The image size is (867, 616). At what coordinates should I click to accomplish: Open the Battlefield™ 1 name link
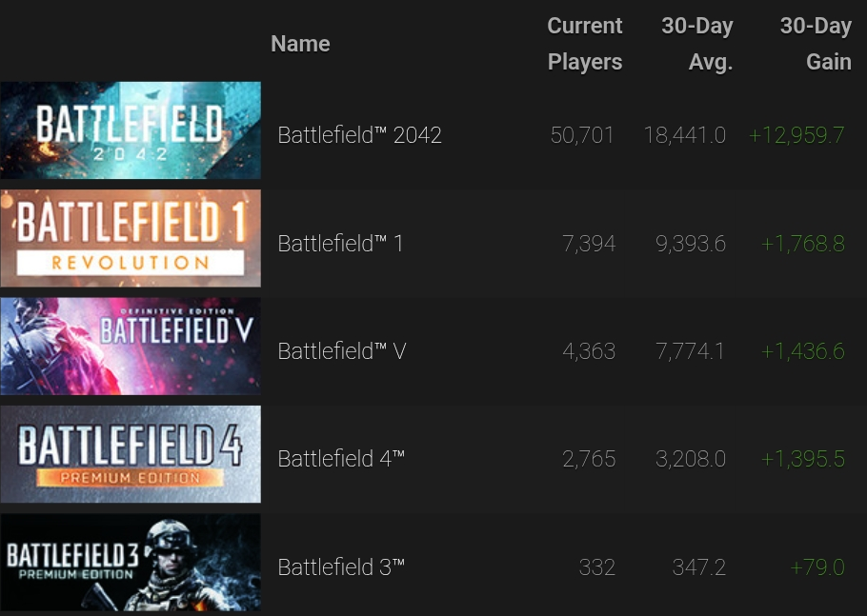[340, 244]
